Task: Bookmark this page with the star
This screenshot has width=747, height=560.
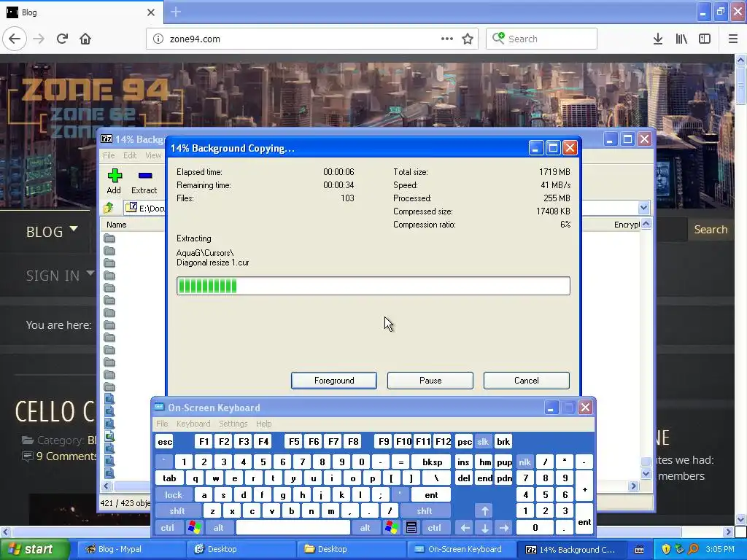Action: [468, 39]
